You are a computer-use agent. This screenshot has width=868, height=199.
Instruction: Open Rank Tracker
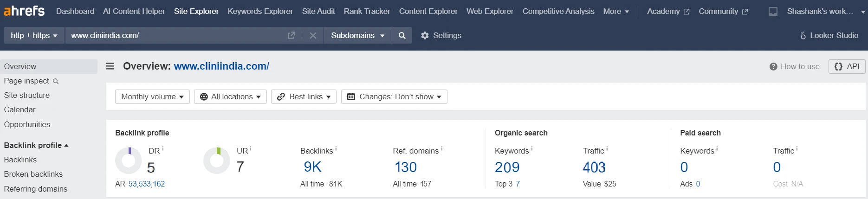[367, 11]
